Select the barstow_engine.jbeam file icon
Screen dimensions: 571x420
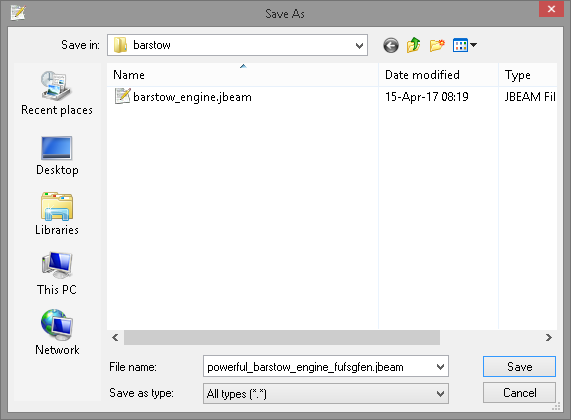(122, 96)
